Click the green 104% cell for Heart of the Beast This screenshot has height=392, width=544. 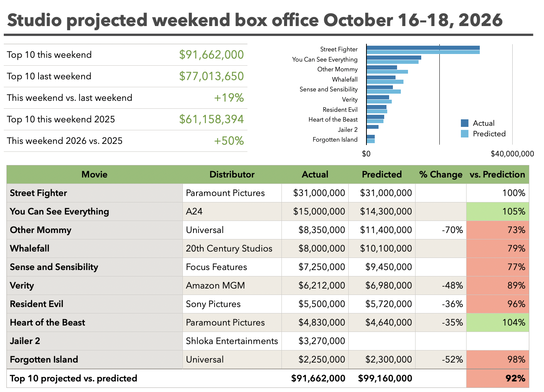point(498,323)
